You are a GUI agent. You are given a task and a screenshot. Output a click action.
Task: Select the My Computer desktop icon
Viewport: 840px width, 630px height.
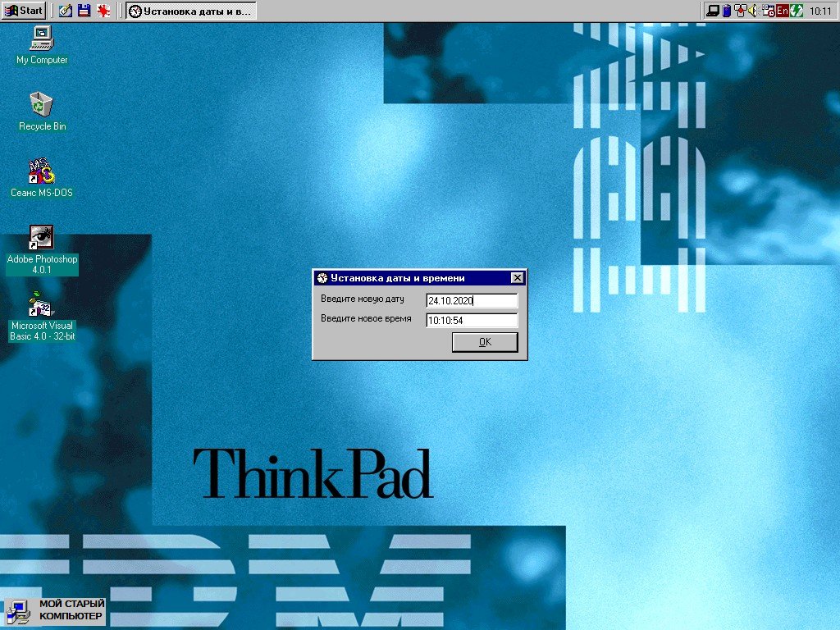point(42,39)
